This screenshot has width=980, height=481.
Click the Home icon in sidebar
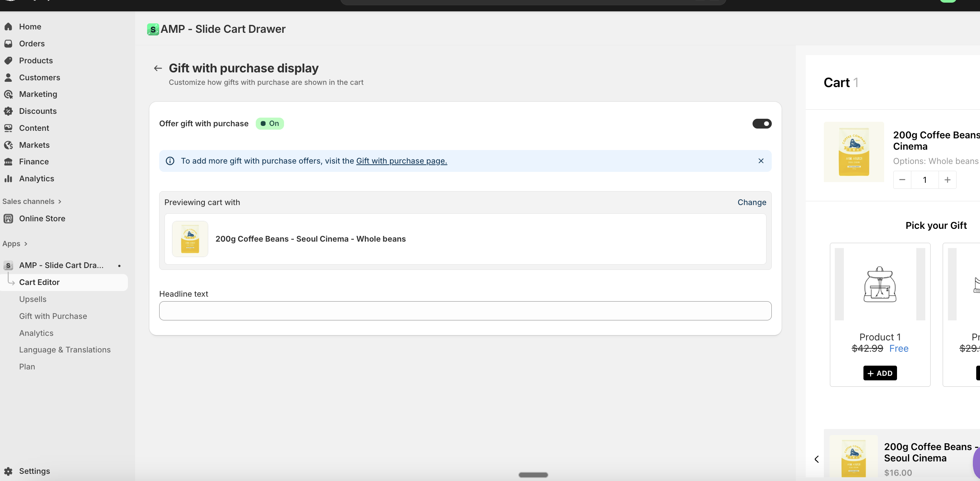pyautogui.click(x=8, y=27)
